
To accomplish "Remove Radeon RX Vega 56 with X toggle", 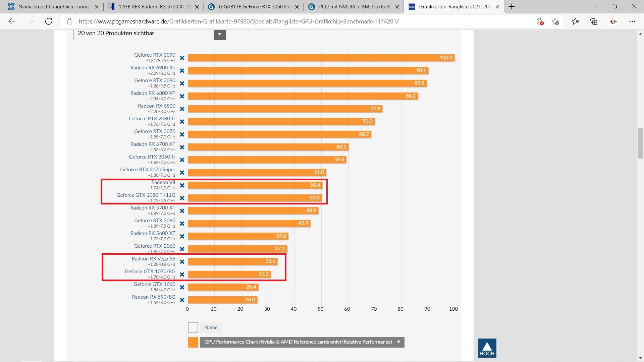I will (x=182, y=262).
